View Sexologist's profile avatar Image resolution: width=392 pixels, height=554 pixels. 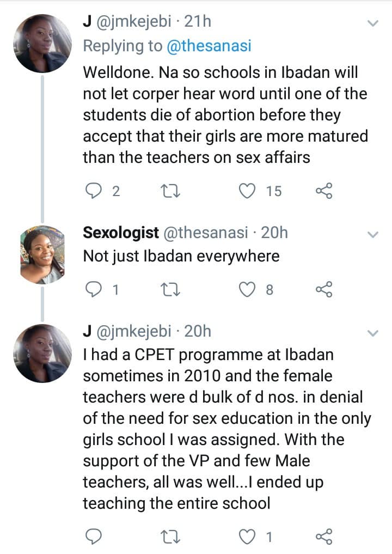click(x=44, y=254)
